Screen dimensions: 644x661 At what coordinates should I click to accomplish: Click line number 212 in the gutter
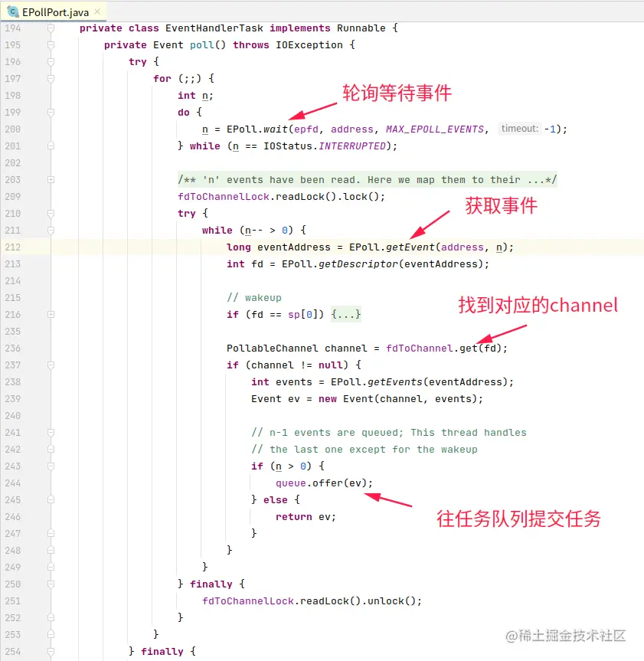[x=13, y=247]
